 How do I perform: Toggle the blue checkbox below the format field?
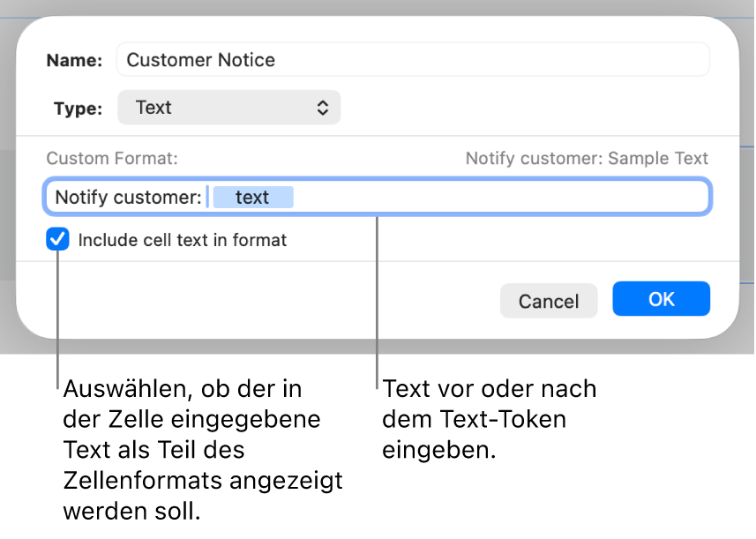pyautogui.click(x=57, y=239)
